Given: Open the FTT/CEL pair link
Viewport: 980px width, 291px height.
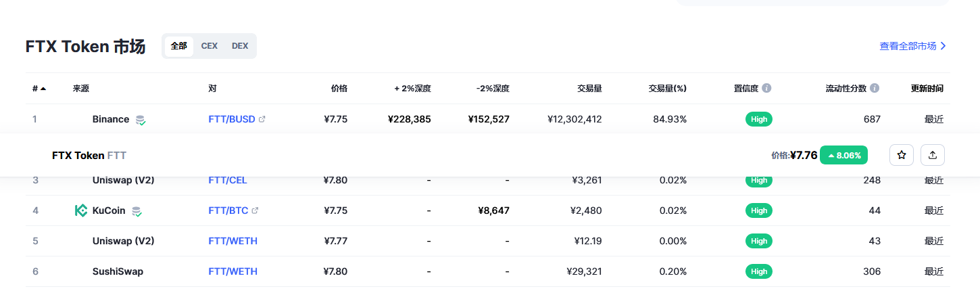Looking at the screenshot, I should pos(228,181).
